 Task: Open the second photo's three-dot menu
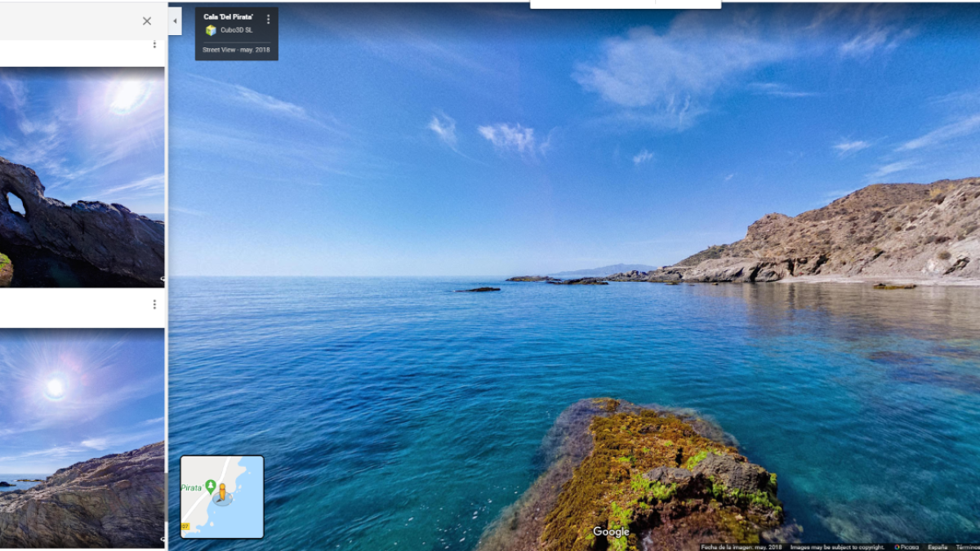(x=154, y=304)
